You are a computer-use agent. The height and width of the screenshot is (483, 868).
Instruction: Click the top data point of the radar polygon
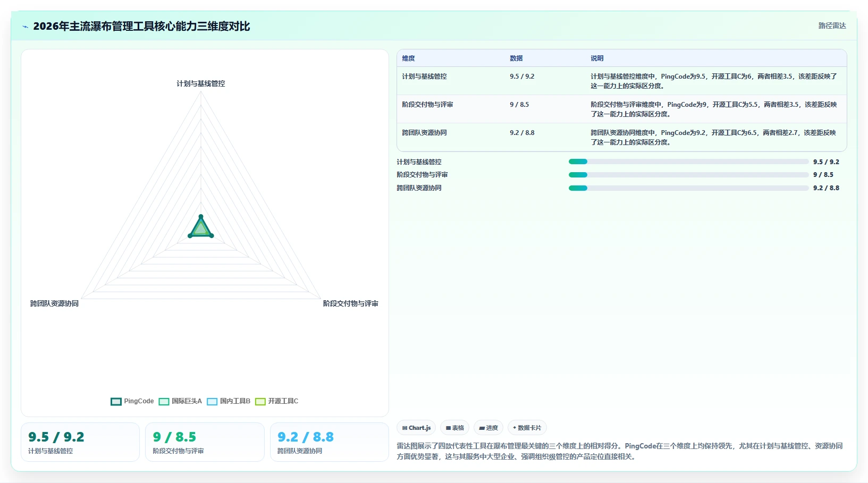pyautogui.click(x=201, y=216)
